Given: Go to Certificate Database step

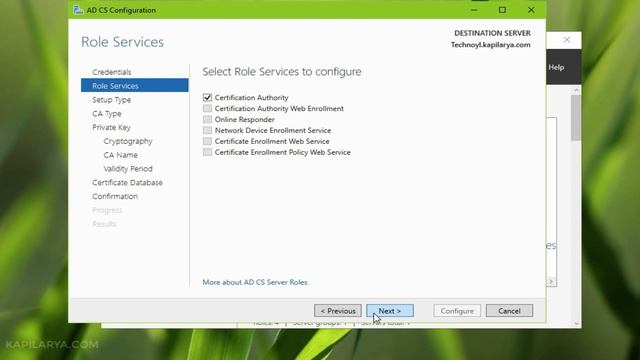Looking at the screenshot, I should 127,182.
